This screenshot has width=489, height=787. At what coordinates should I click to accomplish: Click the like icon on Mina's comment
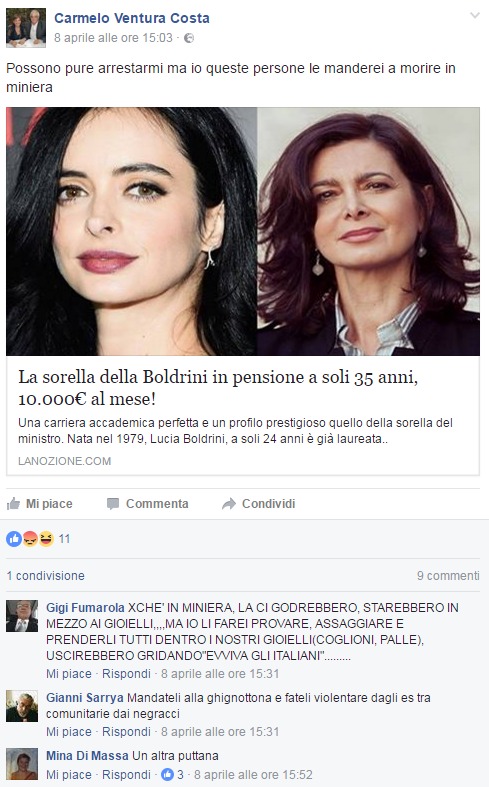[167, 774]
